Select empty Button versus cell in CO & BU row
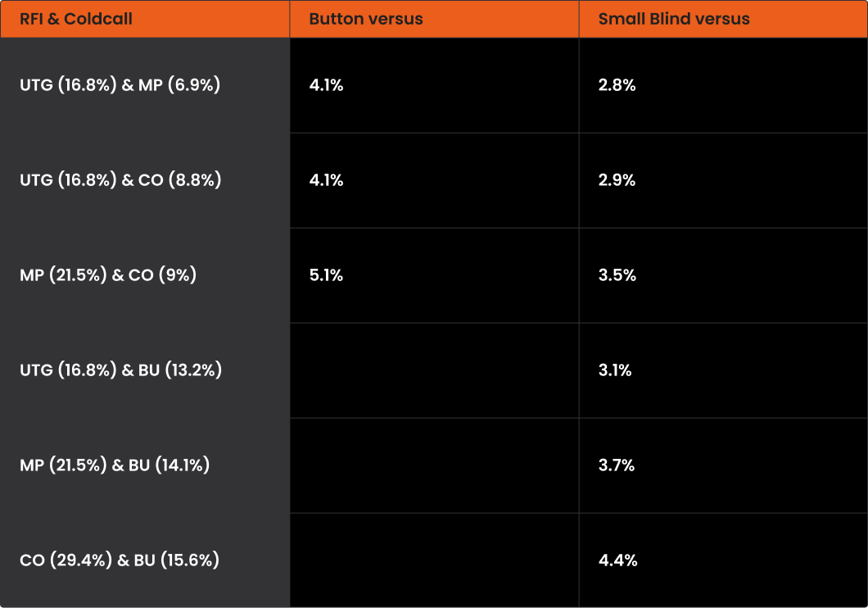Screen dimensions: 868x608 [x=434, y=560]
